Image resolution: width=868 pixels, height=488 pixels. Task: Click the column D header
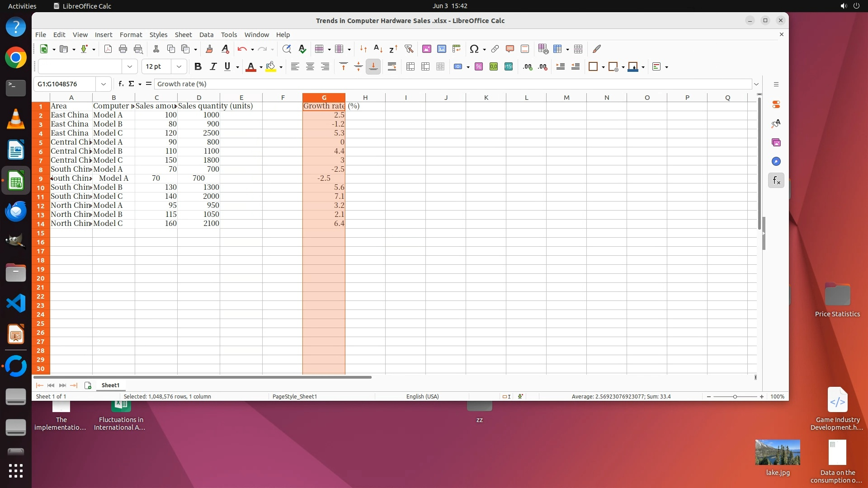click(x=199, y=98)
